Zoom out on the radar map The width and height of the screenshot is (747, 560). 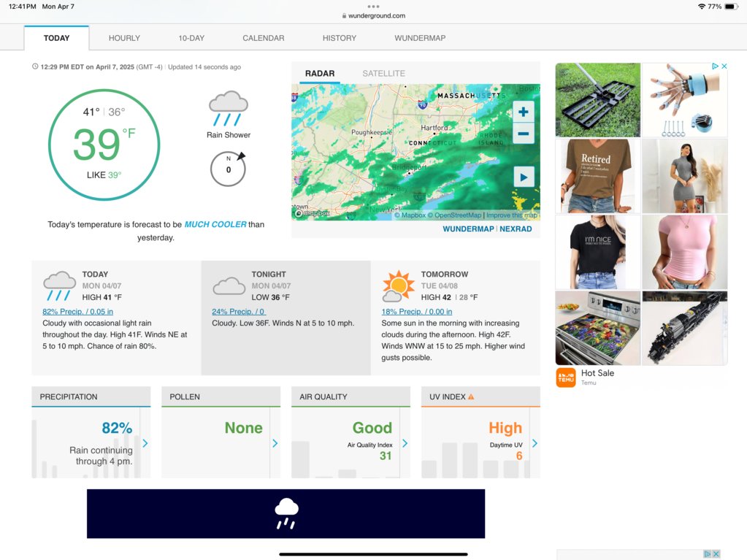click(x=523, y=134)
